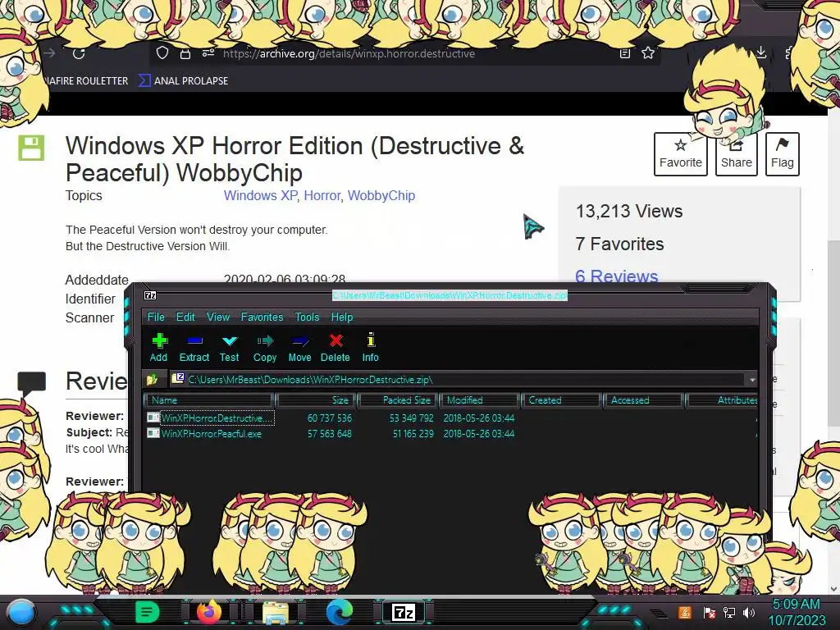Click the Move toolbar icon
This screenshot has height=630, width=840.
(299, 347)
